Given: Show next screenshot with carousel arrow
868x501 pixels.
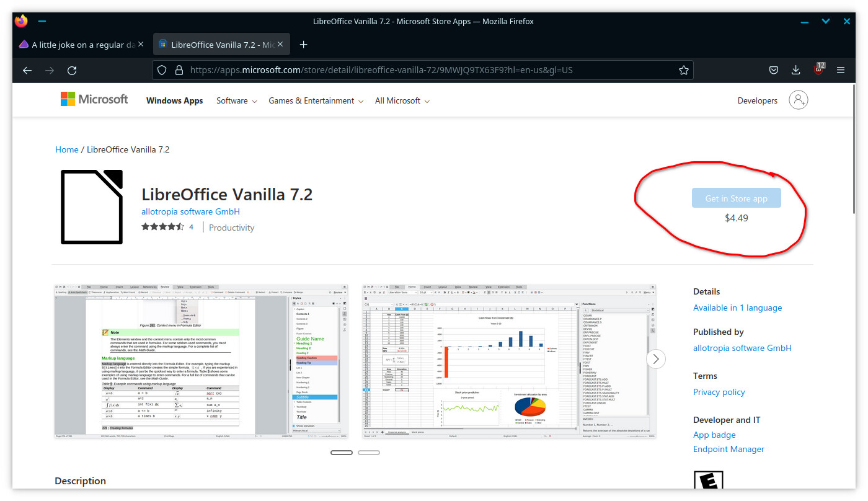Looking at the screenshot, I should tap(655, 359).
